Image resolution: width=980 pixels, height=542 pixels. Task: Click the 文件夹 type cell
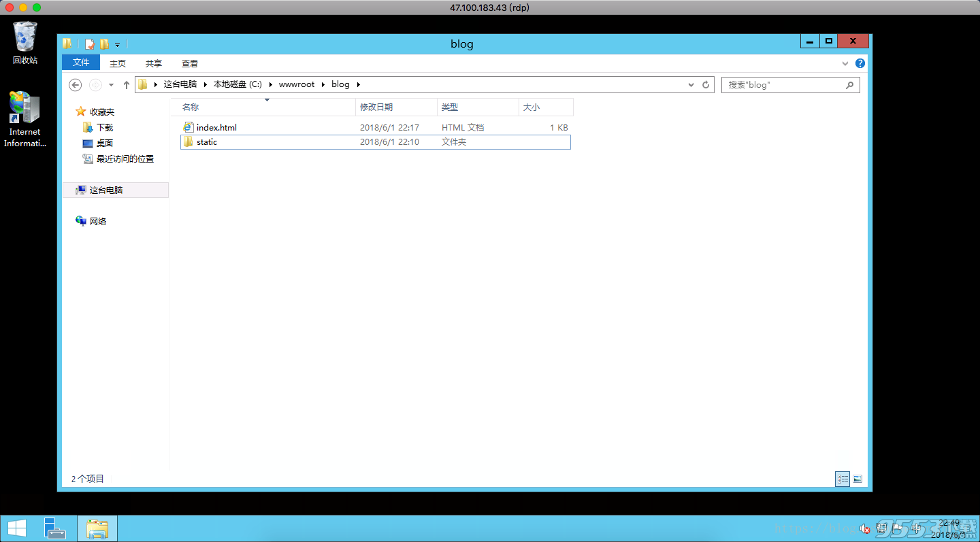454,142
